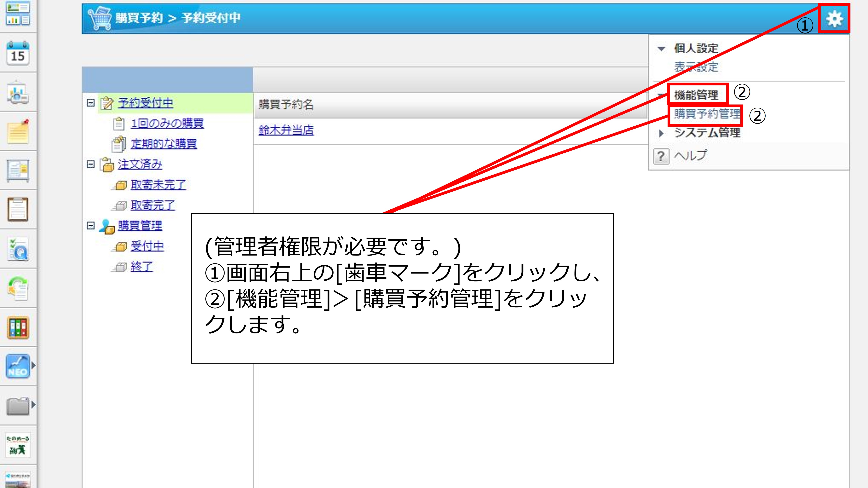868x488 pixels.
Task: Collapse the 個人設定 menu section
Action: click(661, 49)
